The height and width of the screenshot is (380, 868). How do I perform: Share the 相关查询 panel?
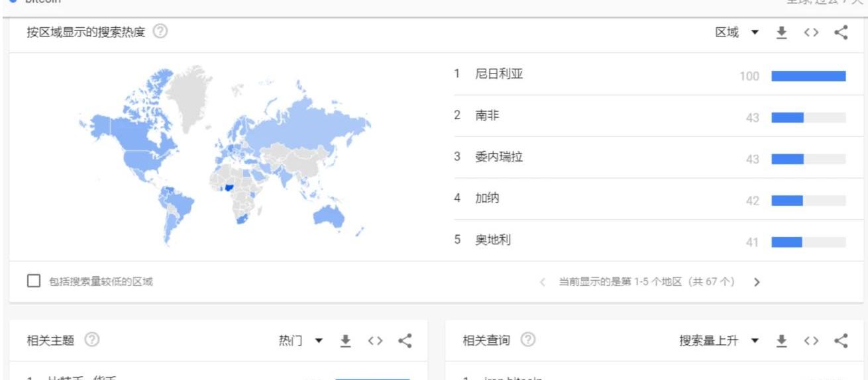841,340
